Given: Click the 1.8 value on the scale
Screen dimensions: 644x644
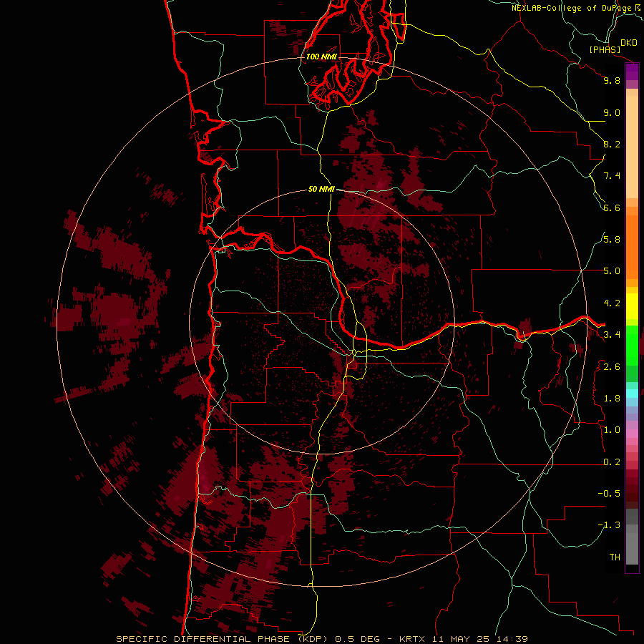Looking at the screenshot, I should [x=612, y=399].
